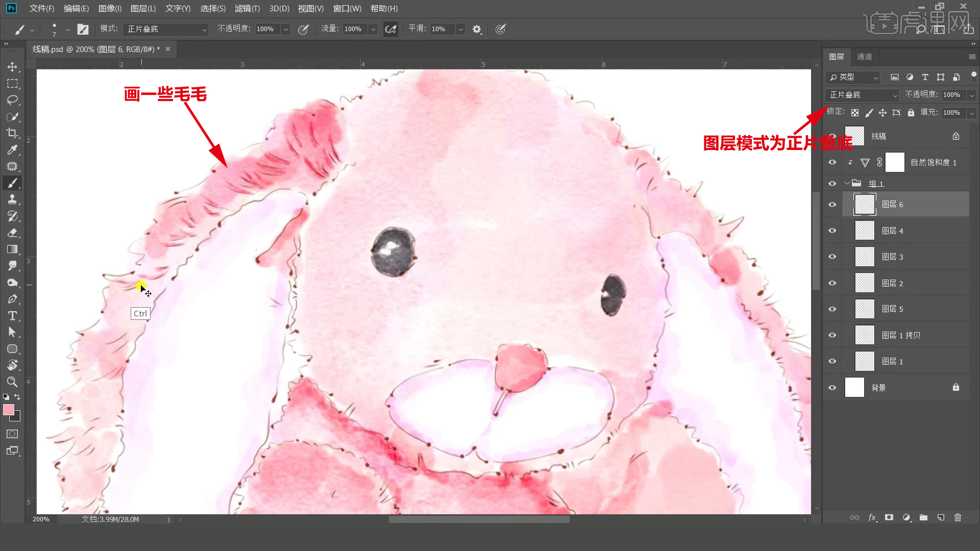Select the Pen tool
This screenshot has width=980, height=551.
12,299
